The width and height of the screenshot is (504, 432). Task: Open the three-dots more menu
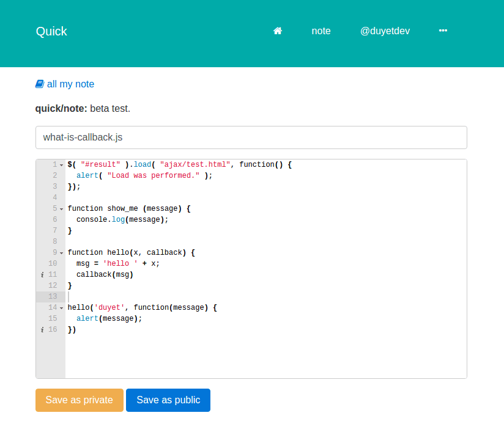point(443,31)
